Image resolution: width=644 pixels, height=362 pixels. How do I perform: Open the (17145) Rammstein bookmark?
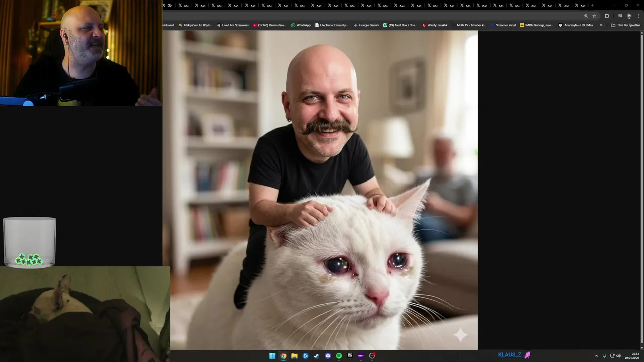click(x=269, y=25)
